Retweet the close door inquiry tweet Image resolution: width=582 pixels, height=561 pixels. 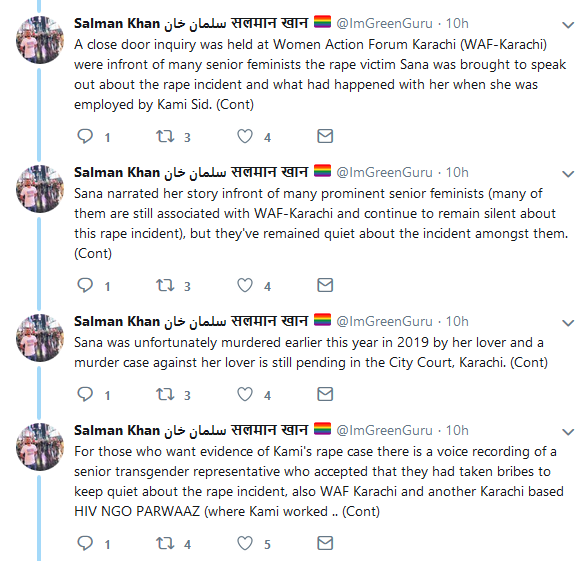click(165, 136)
